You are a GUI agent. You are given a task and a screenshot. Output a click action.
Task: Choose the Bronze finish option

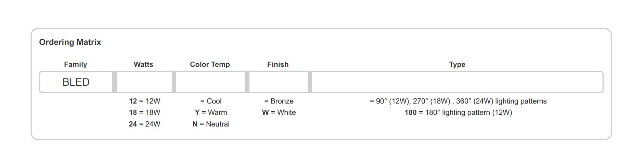279,101
